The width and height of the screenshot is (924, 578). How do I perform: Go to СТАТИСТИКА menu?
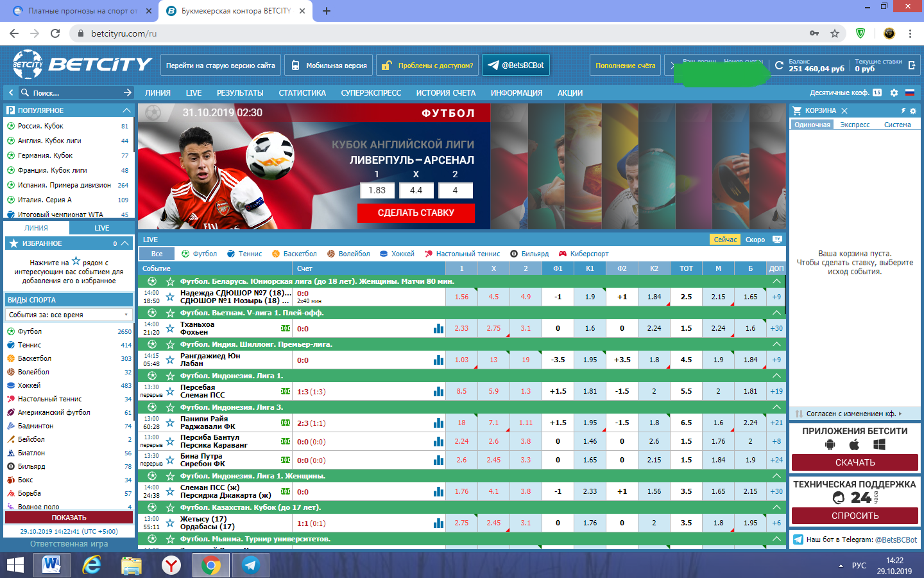click(x=302, y=93)
